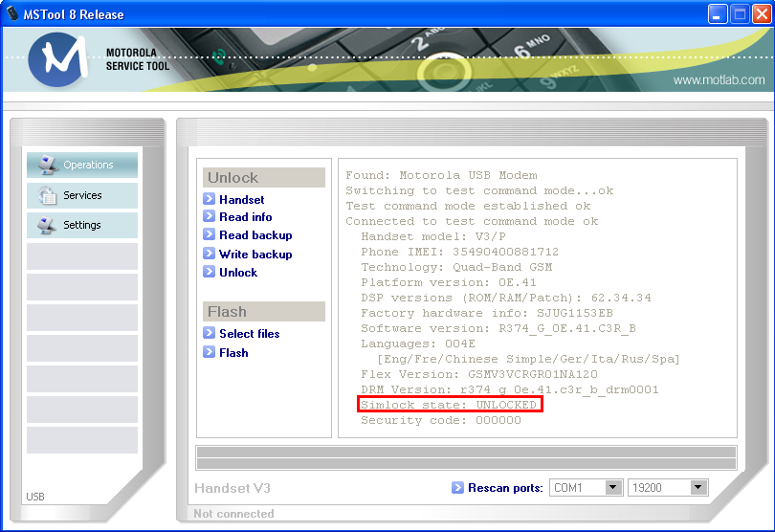Open the COM1 port dropdown
Image resolution: width=775 pixels, height=532 pixels.
click(613, 487)
